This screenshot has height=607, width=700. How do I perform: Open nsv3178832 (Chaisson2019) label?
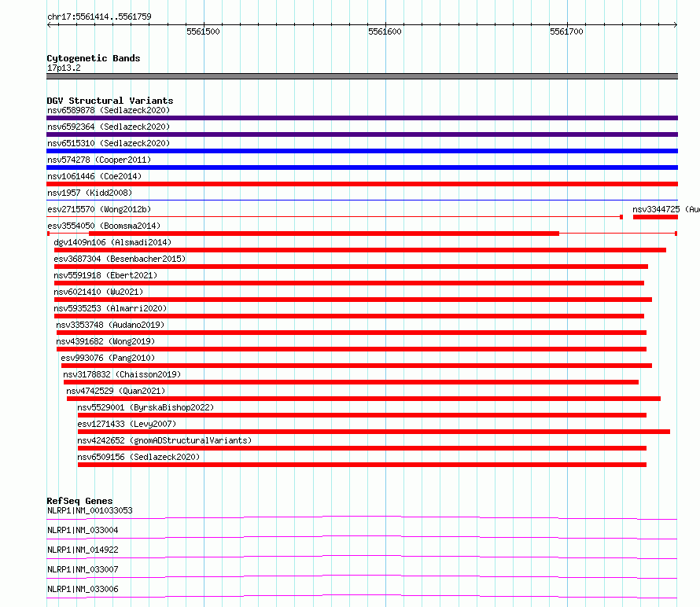(122, 374)
